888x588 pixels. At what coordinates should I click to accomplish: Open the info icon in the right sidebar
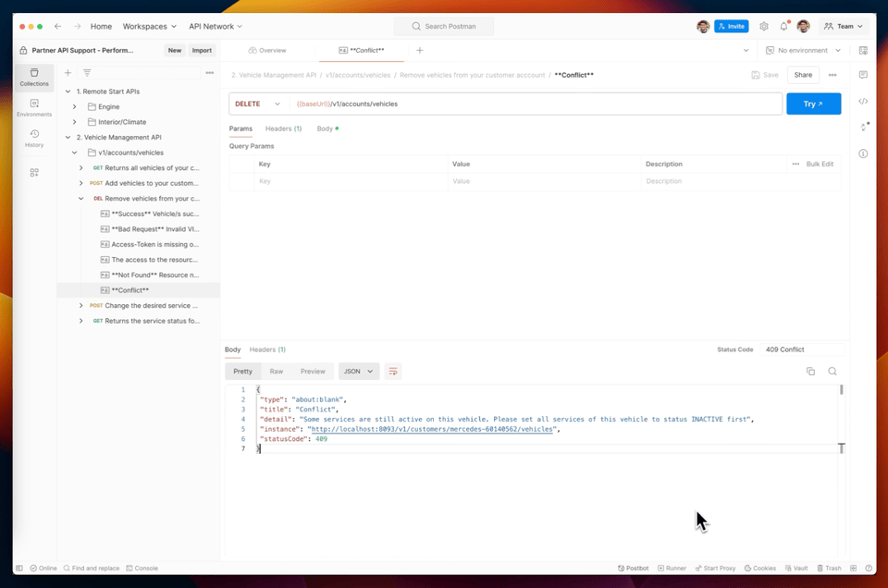coord(863,153)
